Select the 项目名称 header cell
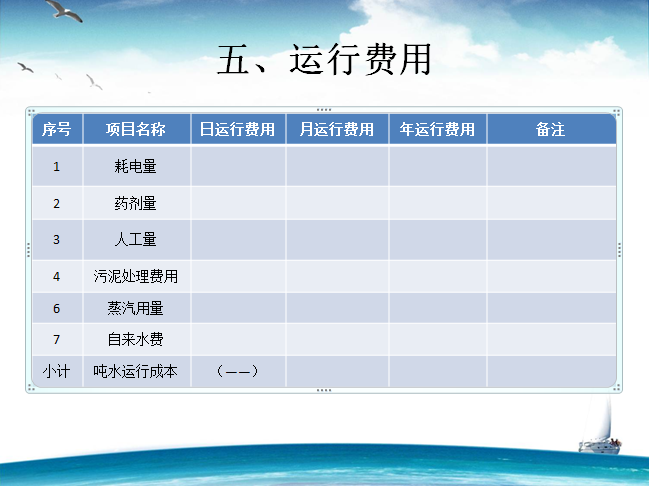649x486 pixels. pos(137,129)
